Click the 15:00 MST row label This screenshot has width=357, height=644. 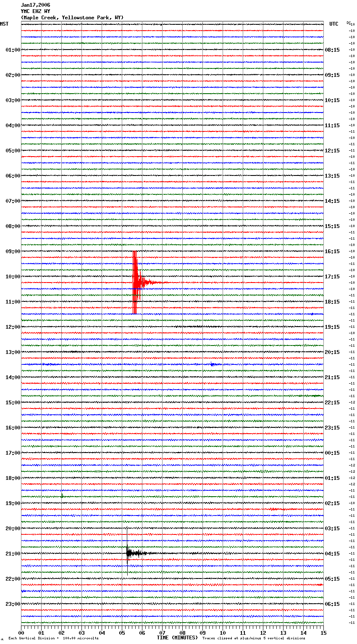(13, 403)
